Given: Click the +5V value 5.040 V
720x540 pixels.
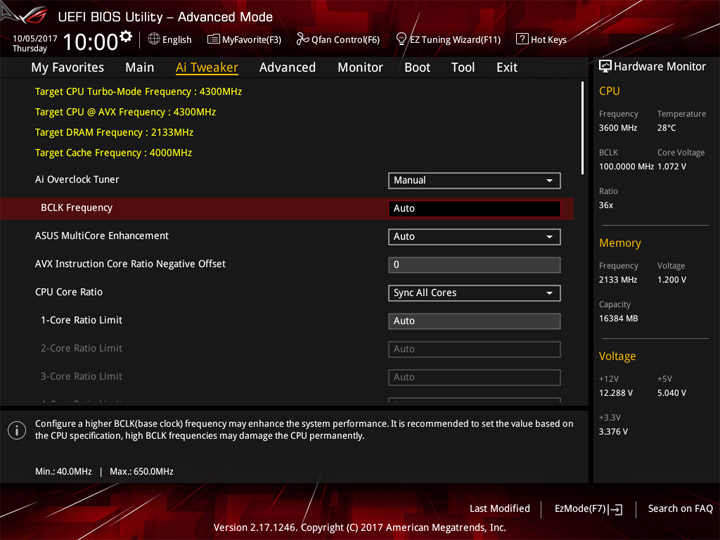Looking at the screenshot, I should pos(672,393).
